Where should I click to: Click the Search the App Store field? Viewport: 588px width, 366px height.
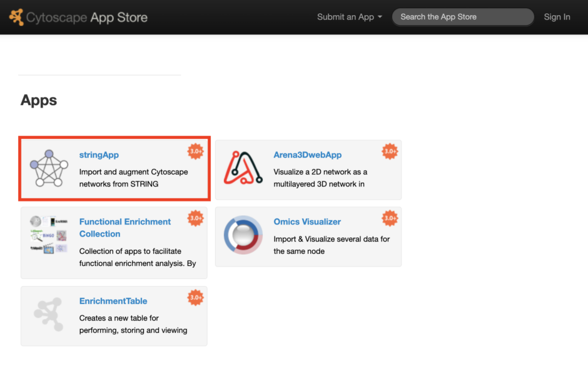[x=462, y=17]
